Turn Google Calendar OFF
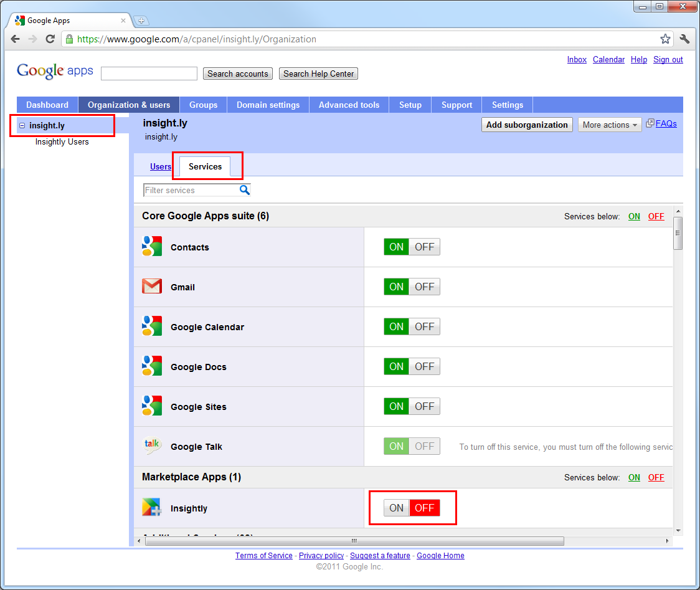The image size is (700, 590). coord(425,326)
